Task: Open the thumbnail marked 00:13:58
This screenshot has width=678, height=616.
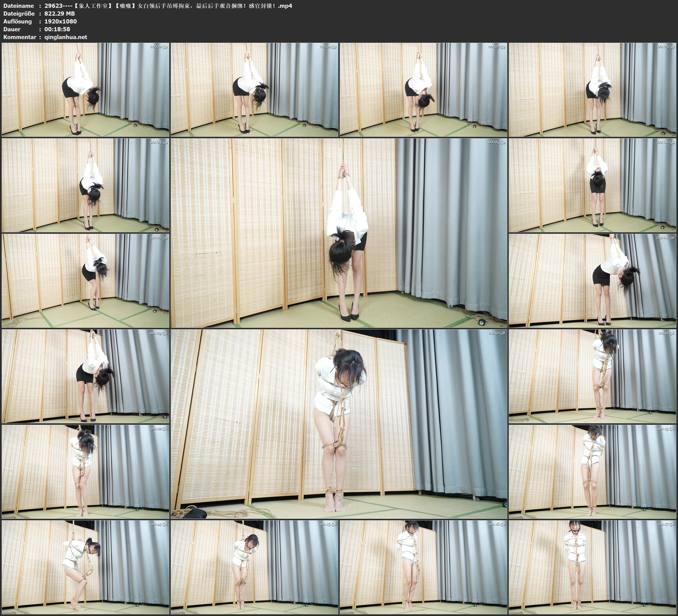Action: [x=592, y=471]
